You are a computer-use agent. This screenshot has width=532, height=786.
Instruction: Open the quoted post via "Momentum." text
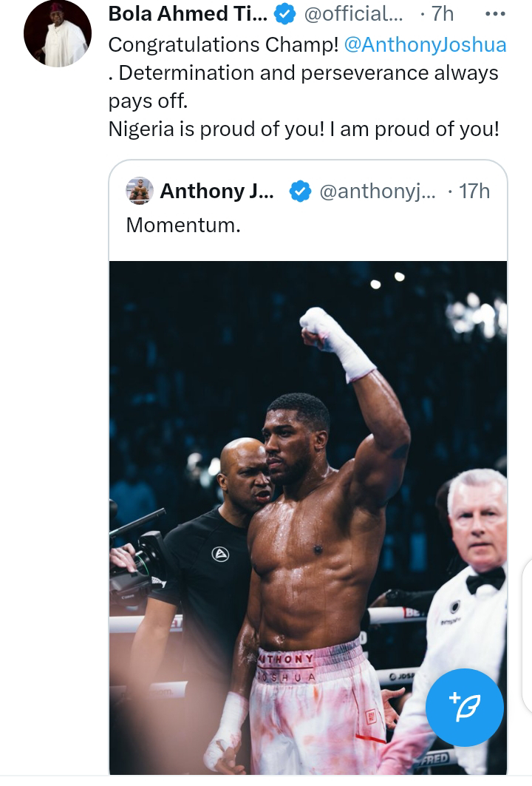(183, 225)
